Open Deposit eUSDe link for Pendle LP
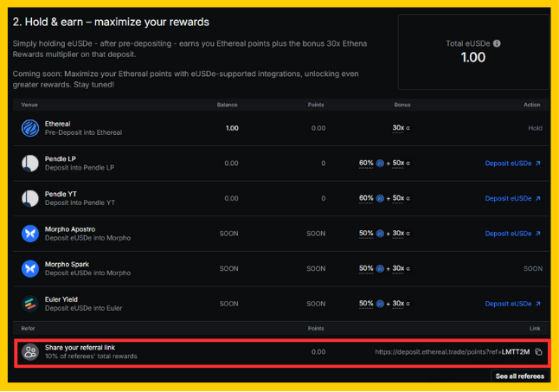Image resolution: width=559 pixels, height=392 pixels. pyautogui.click(x=512, y=164)
